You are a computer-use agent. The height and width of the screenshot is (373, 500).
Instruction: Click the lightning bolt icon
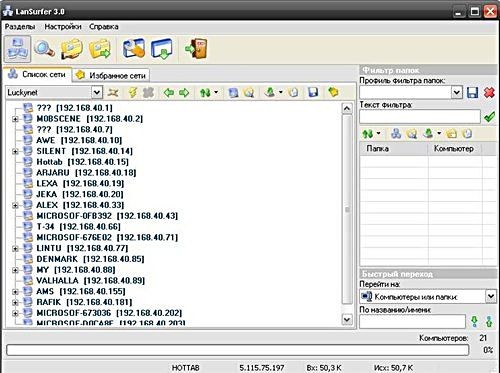[133, 92]
